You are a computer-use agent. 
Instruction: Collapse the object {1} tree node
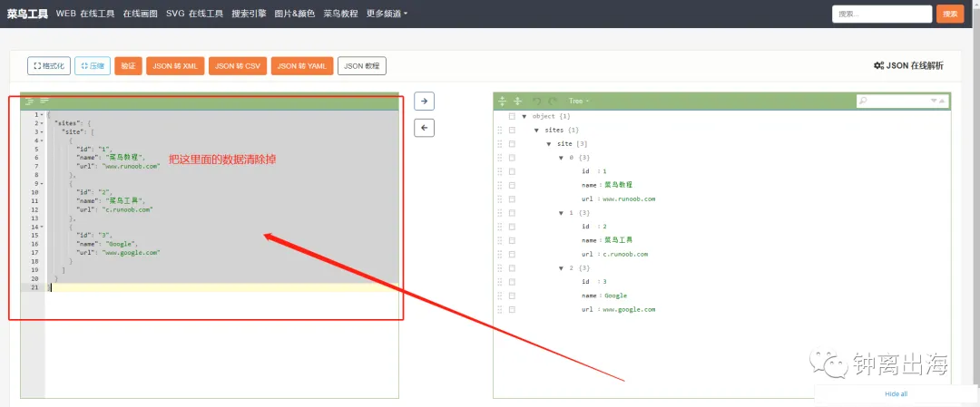[524, 116]
